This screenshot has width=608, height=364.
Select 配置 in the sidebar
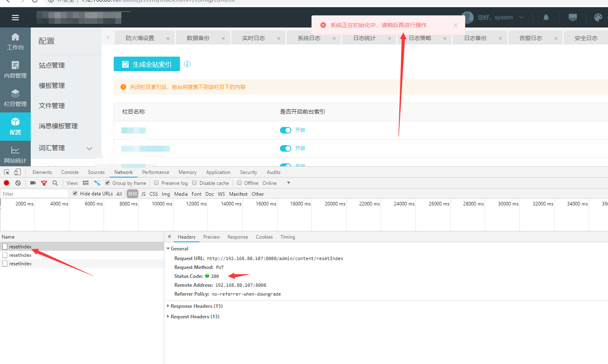point(15,127)
